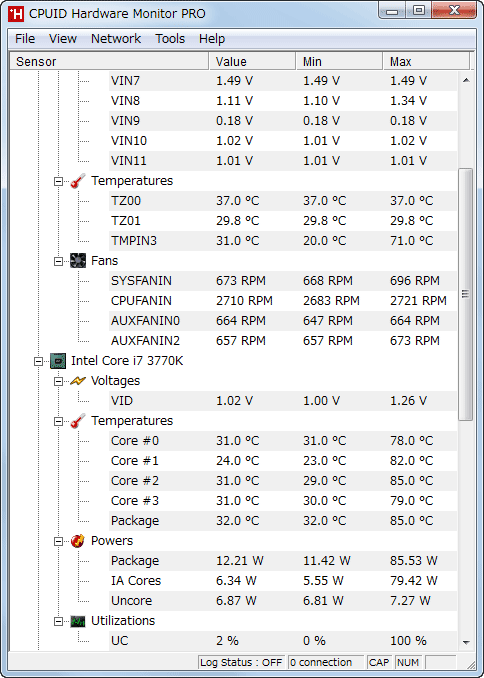Click the HWMonitor logo in title bar
This screenshot has width=484, height=678.
point(16,14)
